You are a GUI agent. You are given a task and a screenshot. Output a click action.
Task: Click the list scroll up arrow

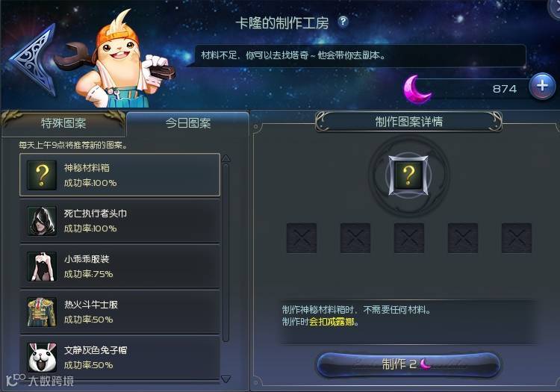coord(225,158)
